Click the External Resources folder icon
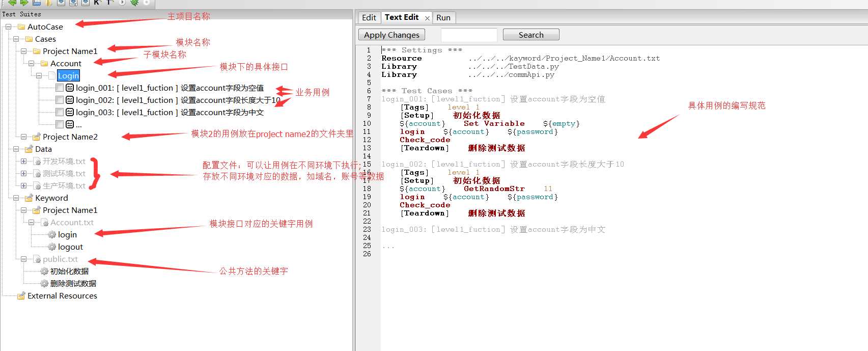 point(21,295)
